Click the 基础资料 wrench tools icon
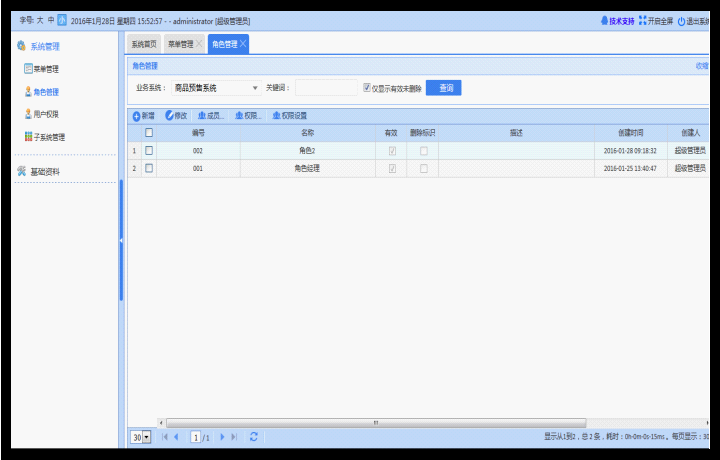The image size is (720, 460). tap(22, 171)
